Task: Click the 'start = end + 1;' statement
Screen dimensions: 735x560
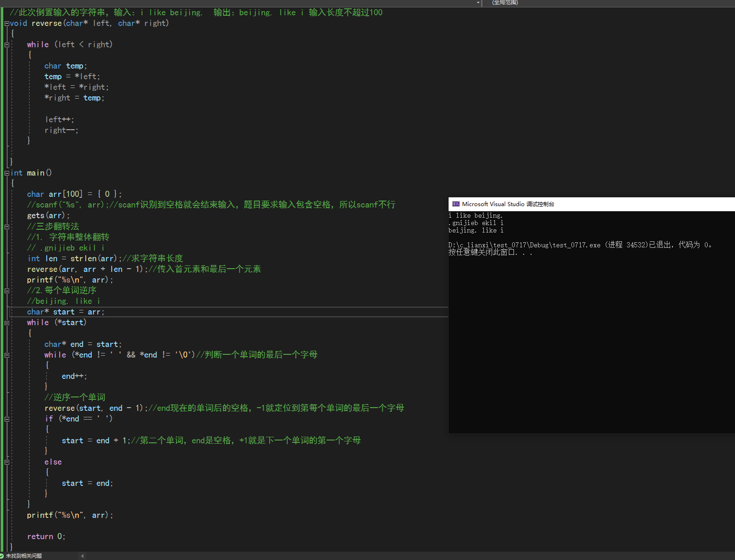Action: [96, 440]
